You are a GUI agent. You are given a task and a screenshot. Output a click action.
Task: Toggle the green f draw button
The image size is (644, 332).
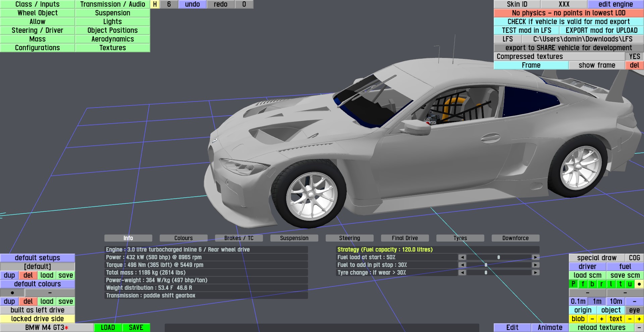pos(583,284)
